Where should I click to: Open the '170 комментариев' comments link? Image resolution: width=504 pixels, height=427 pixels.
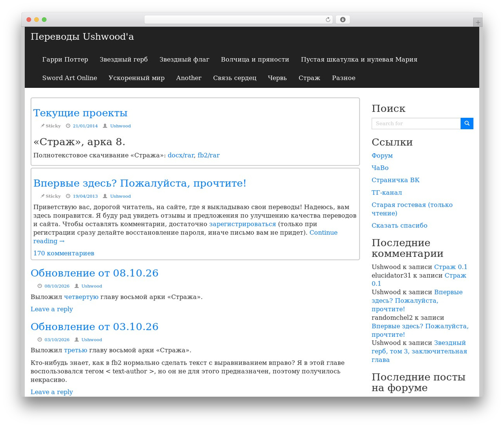click(64, 253)
